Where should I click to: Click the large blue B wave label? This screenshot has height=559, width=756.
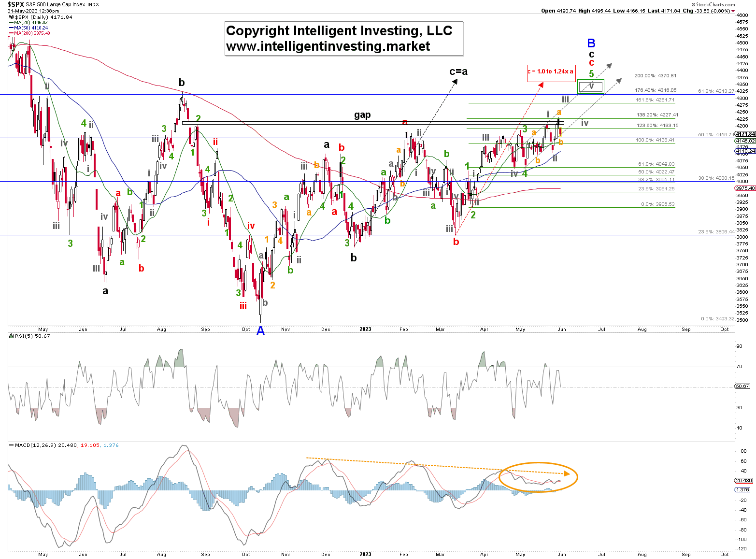coord(591,43)
